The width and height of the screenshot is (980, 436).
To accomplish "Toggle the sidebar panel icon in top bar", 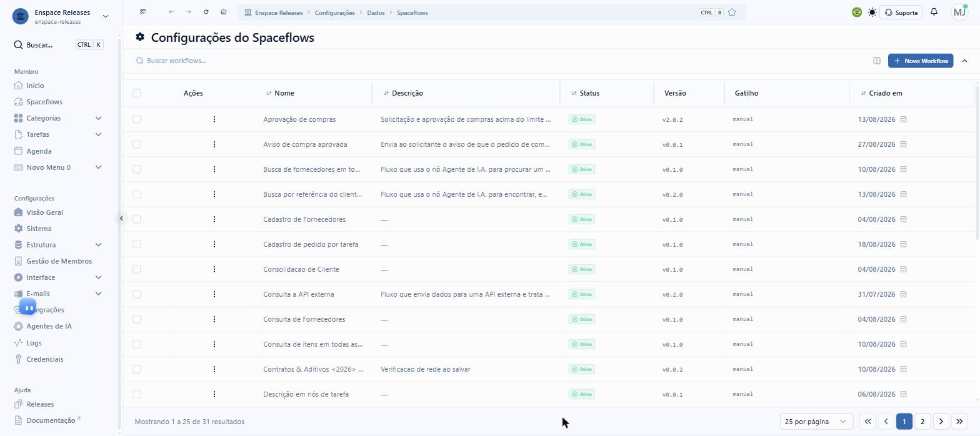I will (143, 12).
